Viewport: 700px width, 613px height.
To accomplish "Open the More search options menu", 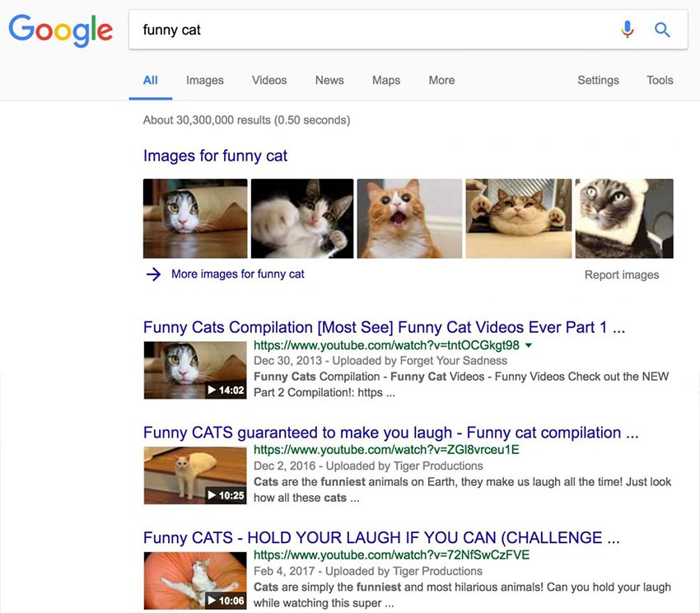I will point(441,81).
